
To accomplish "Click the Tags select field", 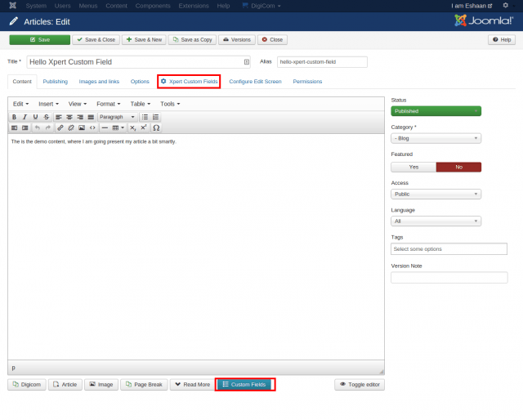I will point(449,249).
